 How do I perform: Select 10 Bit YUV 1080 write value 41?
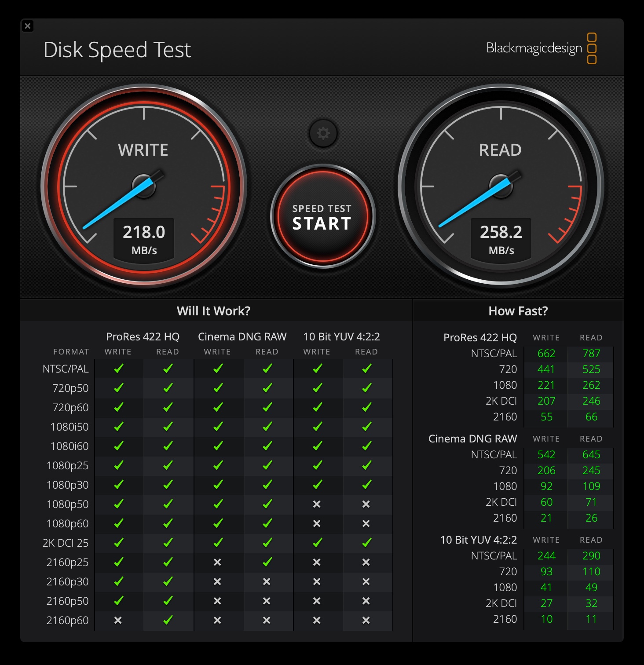(x=546, y=588)
